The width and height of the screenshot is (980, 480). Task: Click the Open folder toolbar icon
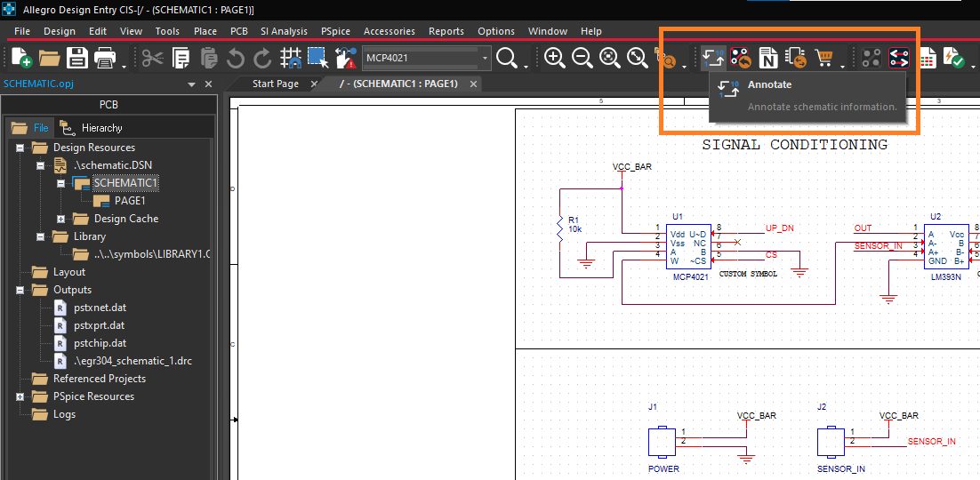pos(50,58)
